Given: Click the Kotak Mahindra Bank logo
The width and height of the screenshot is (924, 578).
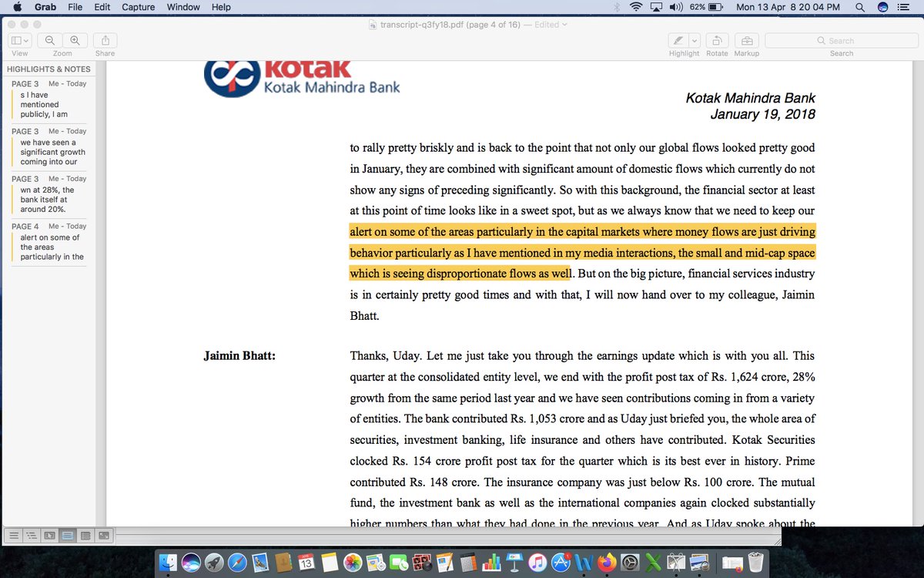Looking at the screenshot, I should click(303, 78).
